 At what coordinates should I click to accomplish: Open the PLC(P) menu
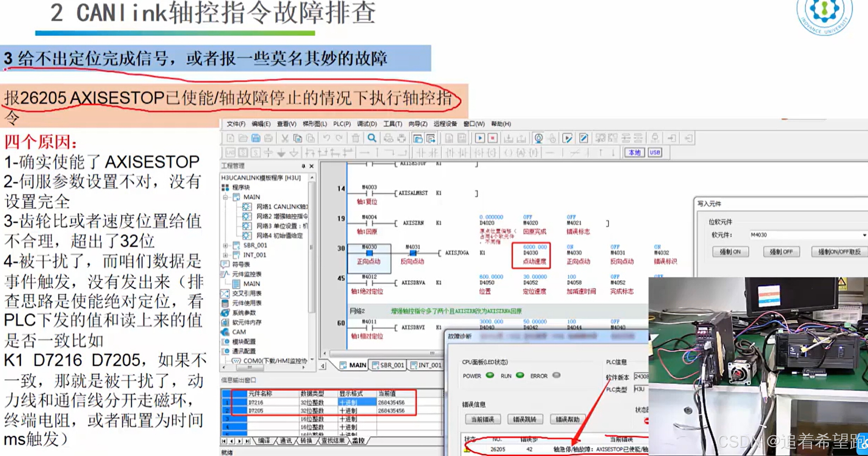(x=342, y=124)
